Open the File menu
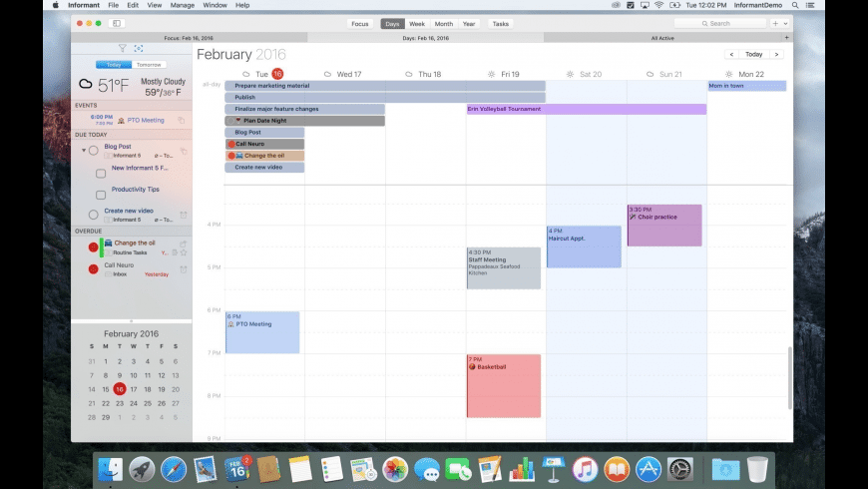868x489 pixels. point(114,5)
